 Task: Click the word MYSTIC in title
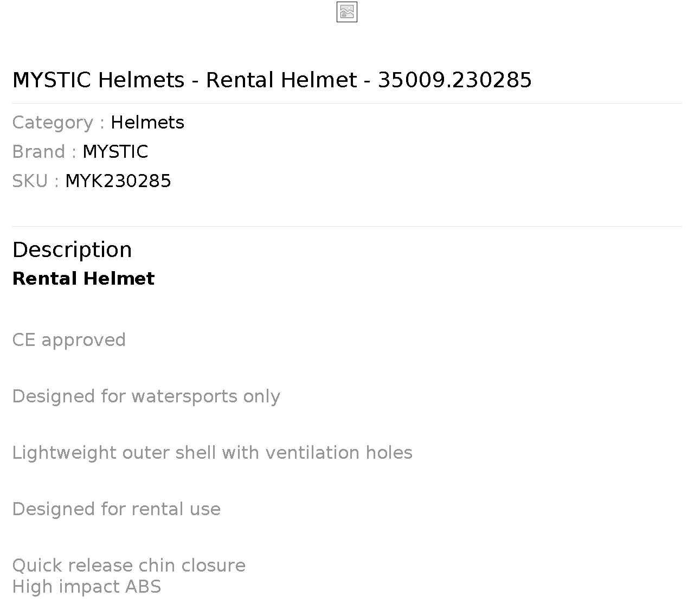pos(52,80)
